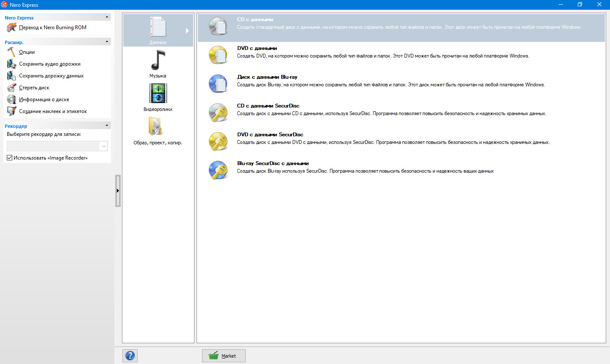The width and height of the screenshot is (610, 364).
Task: Click the Информация о диске icon
Action: (11, 99)
